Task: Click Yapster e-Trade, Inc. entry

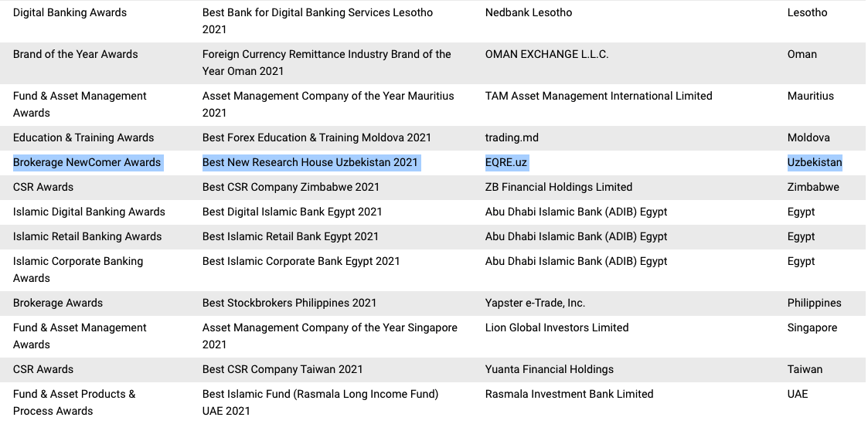Action: (x=535, y=303)
